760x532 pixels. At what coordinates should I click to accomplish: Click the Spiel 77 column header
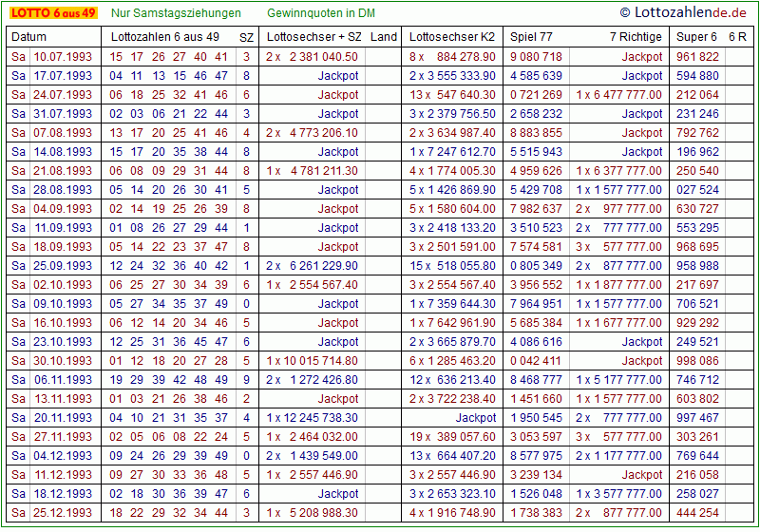[x=531, y=37]
